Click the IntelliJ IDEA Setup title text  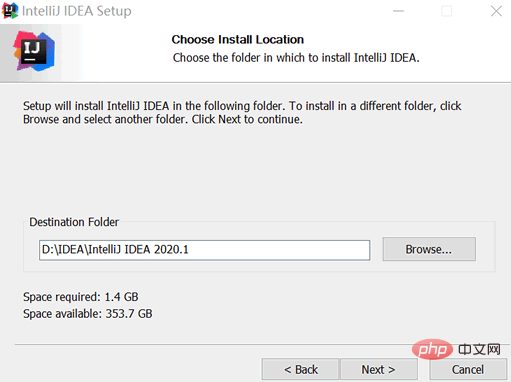pos(77,11)
